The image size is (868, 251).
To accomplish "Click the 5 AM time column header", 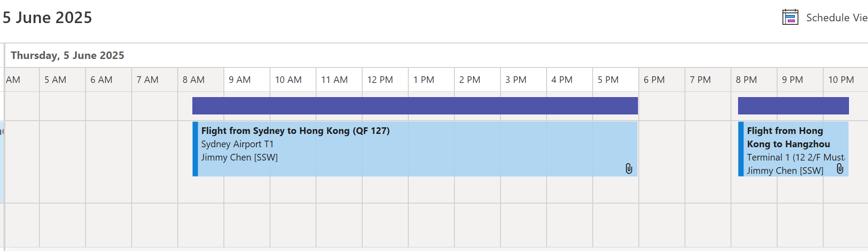I will pos(55,80).
